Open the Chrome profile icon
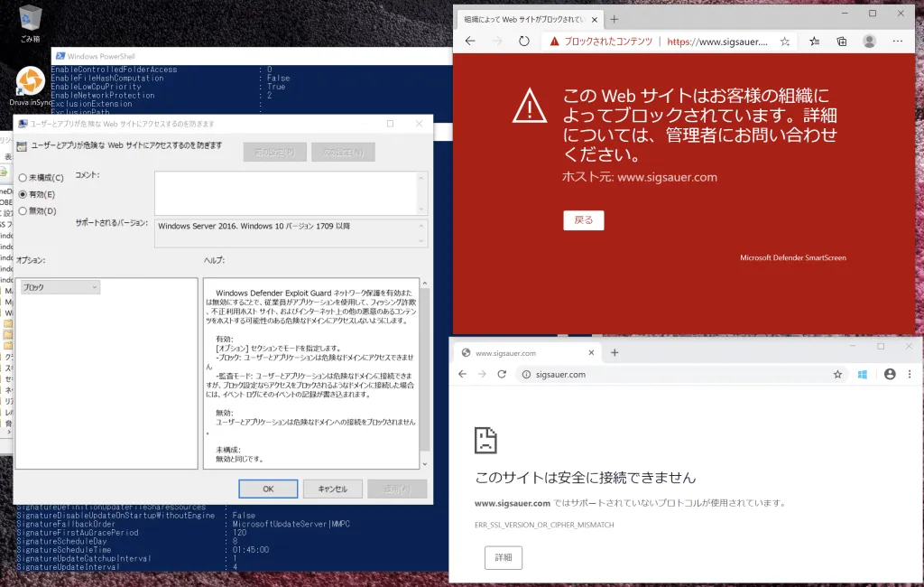924x587 pixels. 890,374
